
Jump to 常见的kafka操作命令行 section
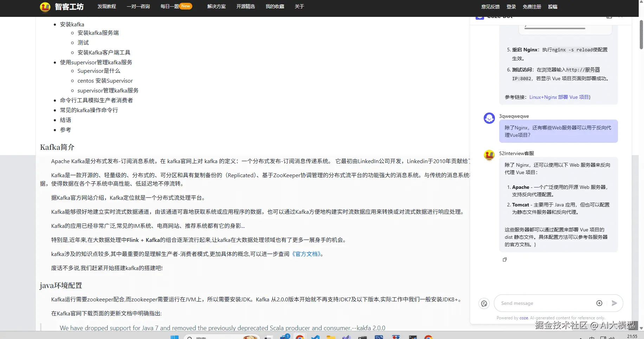point(89,110)
